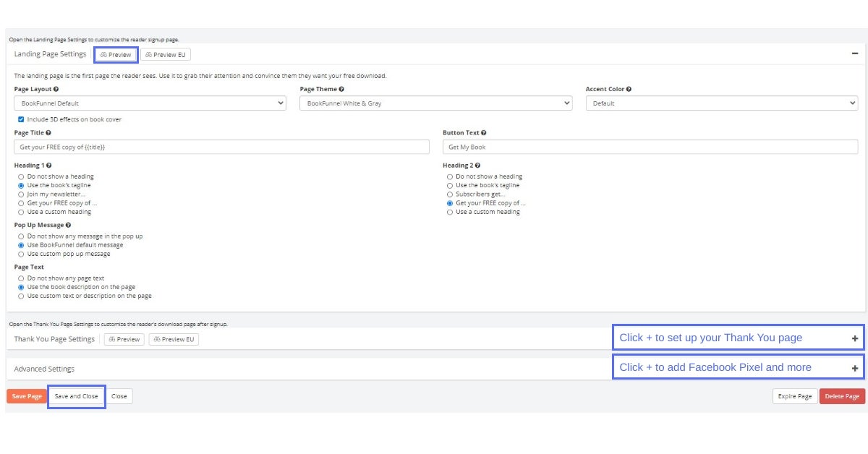Select 'Join my newsletter...' for Heading 1
868x454 pixels.
tap(21, 194)
